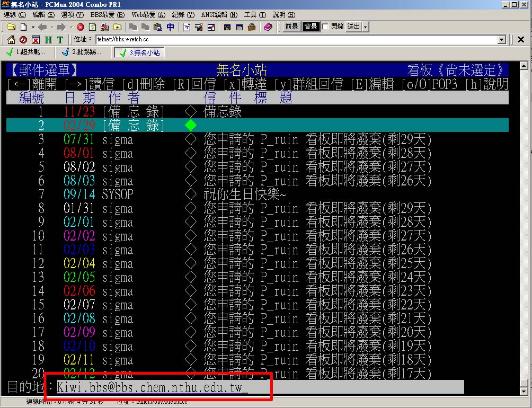Click the 背景 background color button
532x408 pixels.
[x=310, y=26]
